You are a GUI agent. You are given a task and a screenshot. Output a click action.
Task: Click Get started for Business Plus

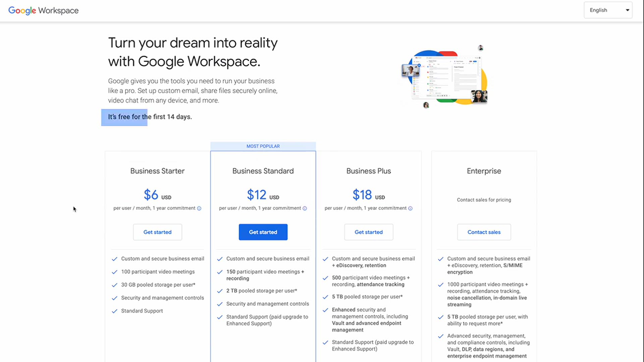tap(369, 232)
